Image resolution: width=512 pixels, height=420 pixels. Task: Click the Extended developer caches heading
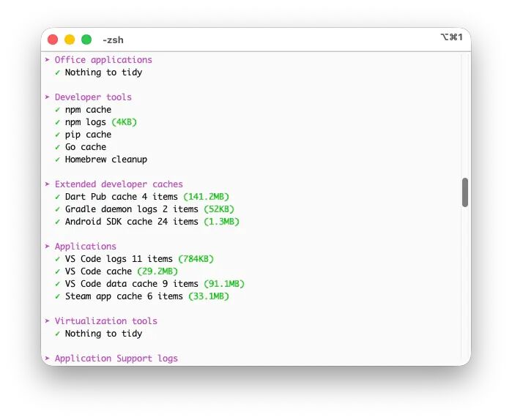(x=119, y=184)
